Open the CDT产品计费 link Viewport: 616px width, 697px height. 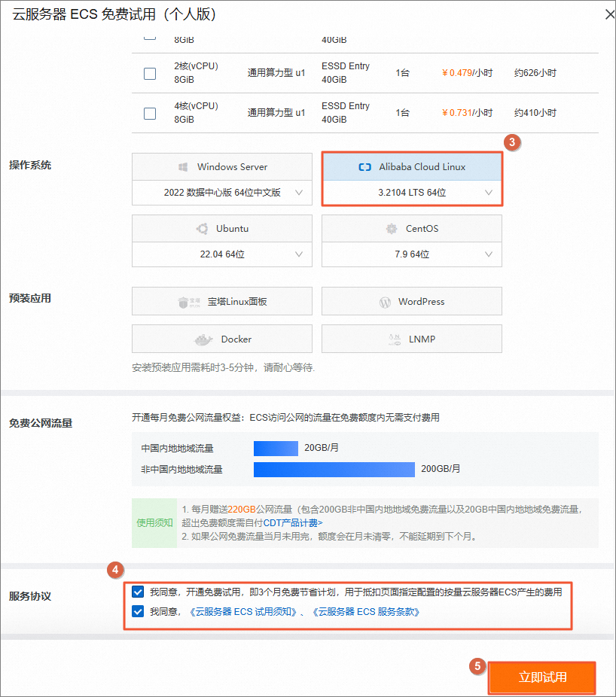click(293, 522)
